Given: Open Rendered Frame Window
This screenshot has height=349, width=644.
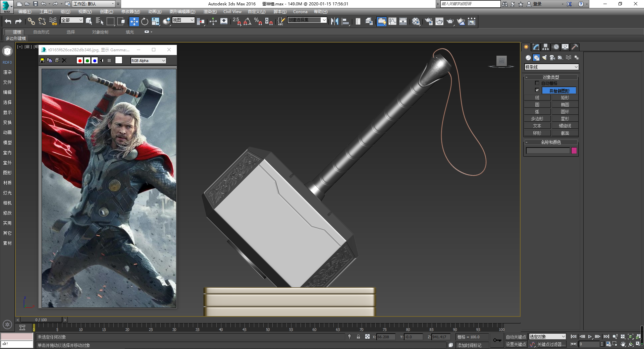Looking at the screenshot, I should point(439,21).
